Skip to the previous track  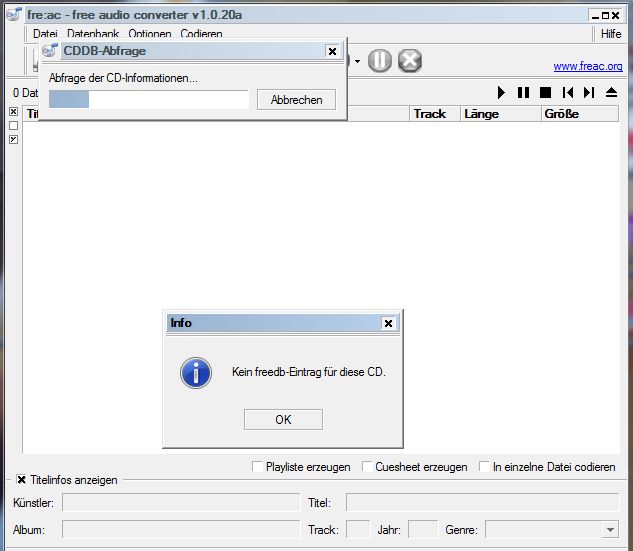tap(568, 92)
